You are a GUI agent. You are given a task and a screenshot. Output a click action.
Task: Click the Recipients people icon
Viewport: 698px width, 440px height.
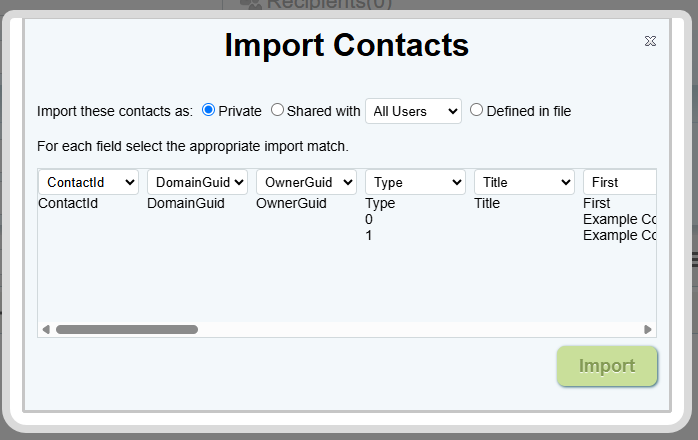click(251, 5)
